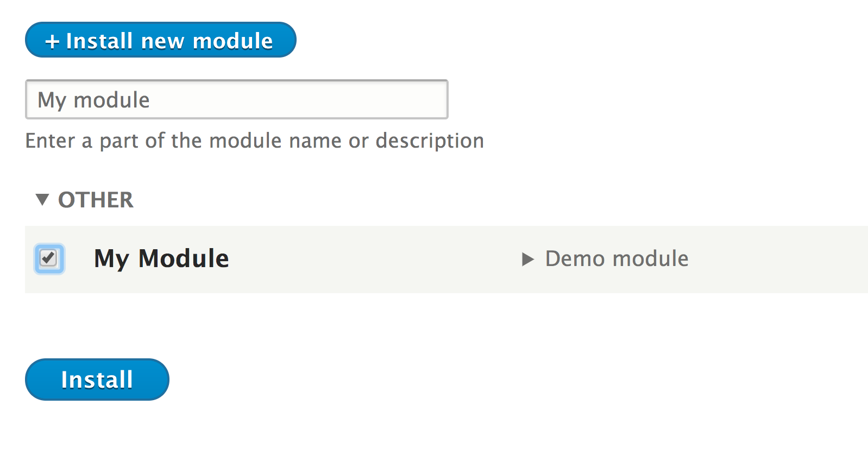The width and height of the screenshot is (868, 468).
Task: Click the Demo module description text
Action: 617,259
